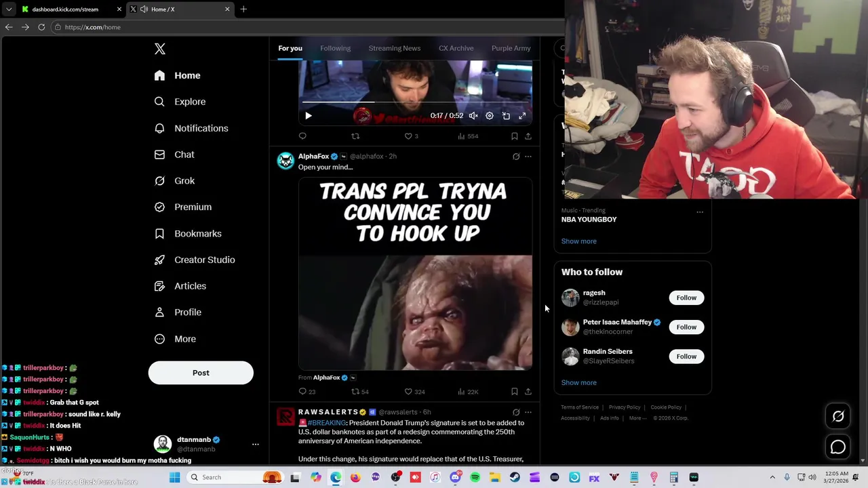Reload the browser page
The height and width of the screenshot is (488, 868).
coord(41,27)
